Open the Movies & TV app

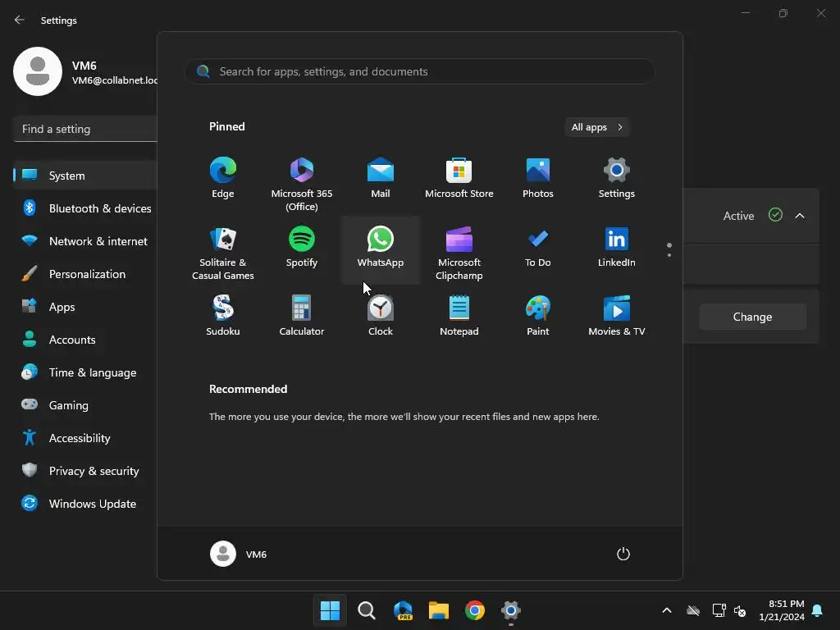click(617, 316)
